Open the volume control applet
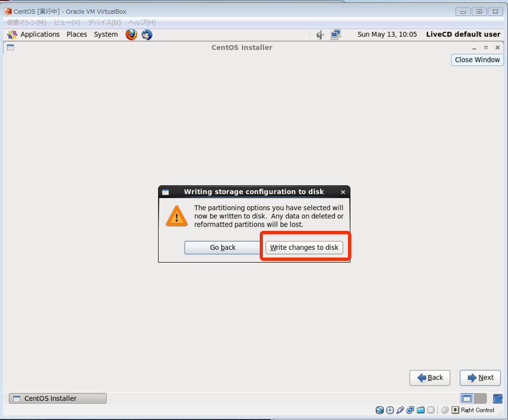This screenshot has height=420, width=508. pos(320,35)
